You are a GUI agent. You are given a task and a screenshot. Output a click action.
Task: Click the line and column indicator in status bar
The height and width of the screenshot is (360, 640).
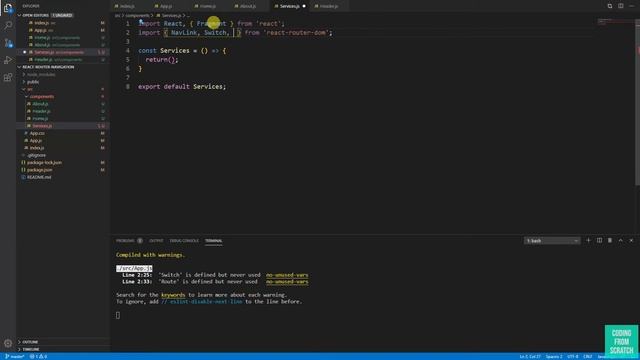click(x=530, y=357)
